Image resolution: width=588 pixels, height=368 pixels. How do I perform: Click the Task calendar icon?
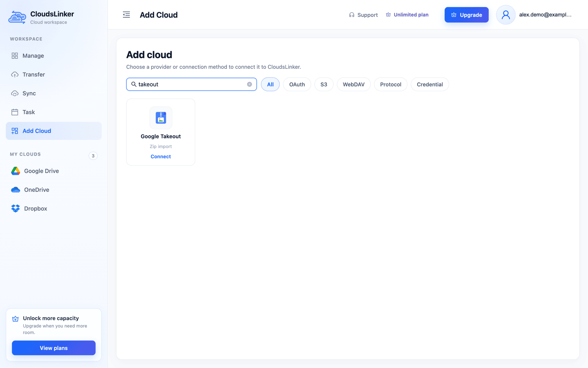point(15,112)
